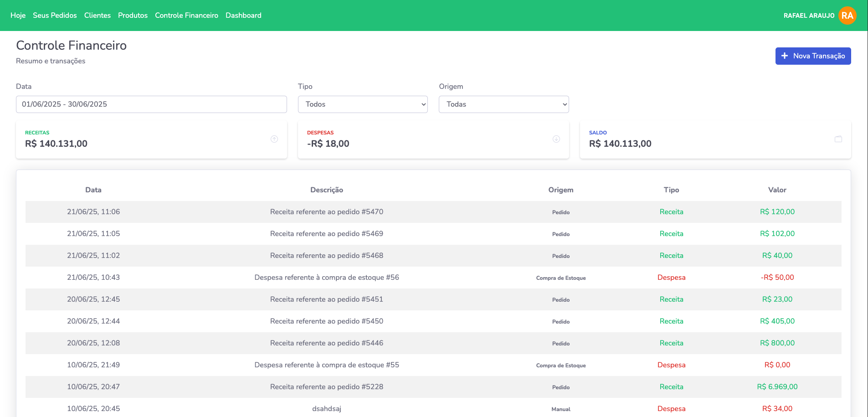Click the date range input field

click(x=151, y=104)
